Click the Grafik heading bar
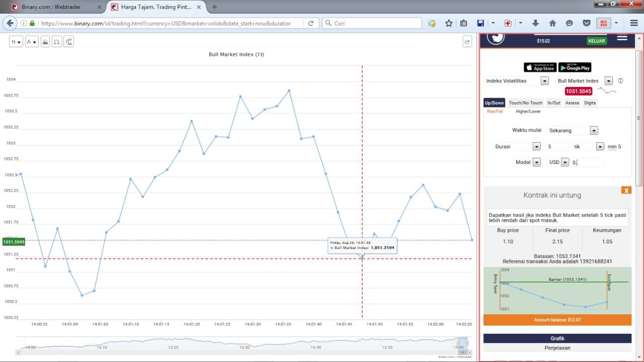Viewport: 644px width, 362px height. (x=557, y=339)
